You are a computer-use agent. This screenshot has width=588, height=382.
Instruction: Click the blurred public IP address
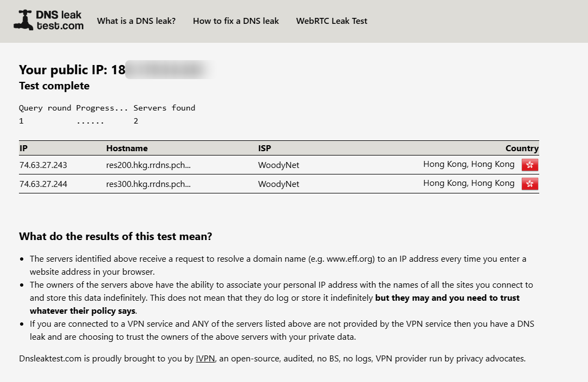(x=168, y=70)
